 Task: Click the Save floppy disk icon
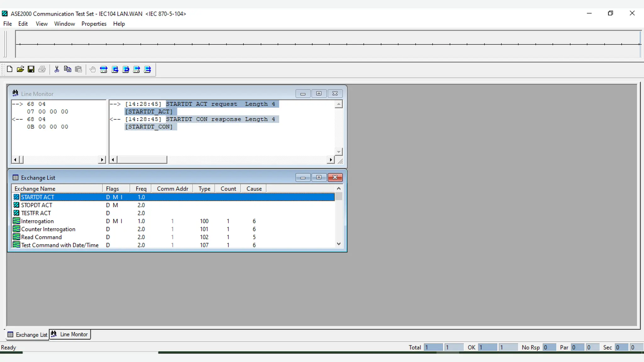point(31,69)
